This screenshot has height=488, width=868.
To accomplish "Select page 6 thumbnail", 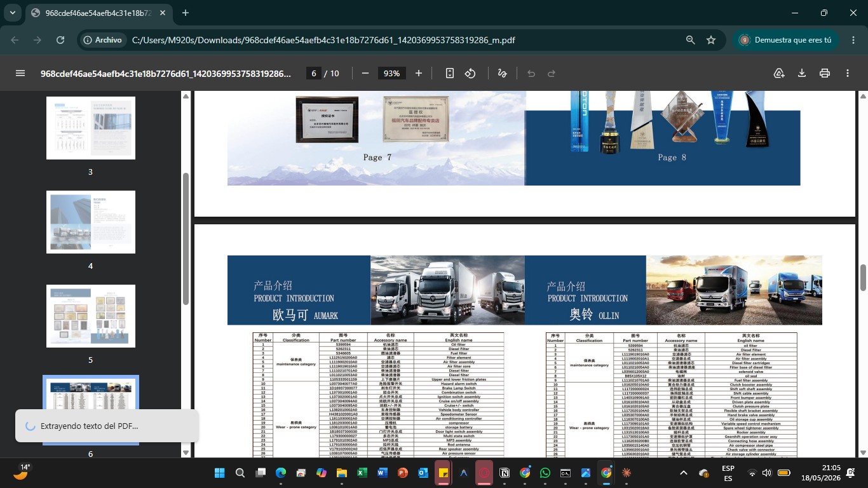I will click(91, 410).
